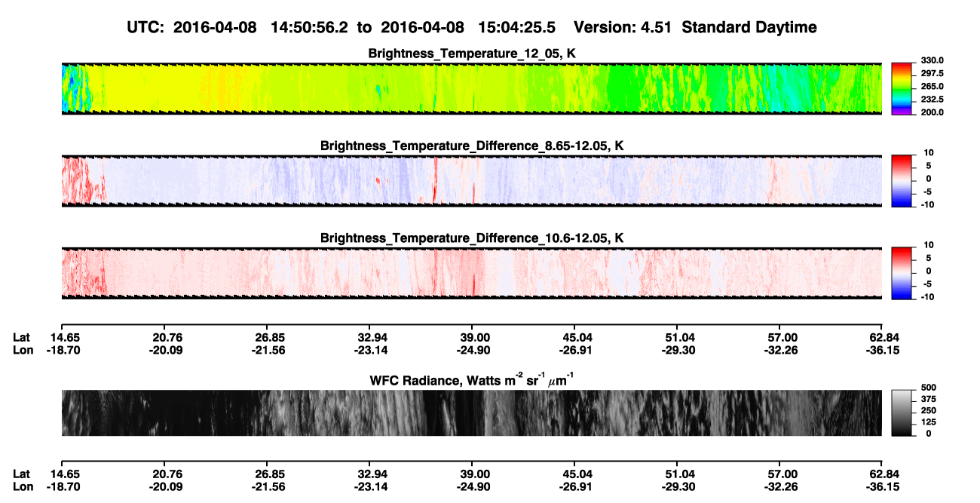Viewport: 980px width, 503px height.
Task: Click the WFC Radiance plot title
Action: [472, 380]
